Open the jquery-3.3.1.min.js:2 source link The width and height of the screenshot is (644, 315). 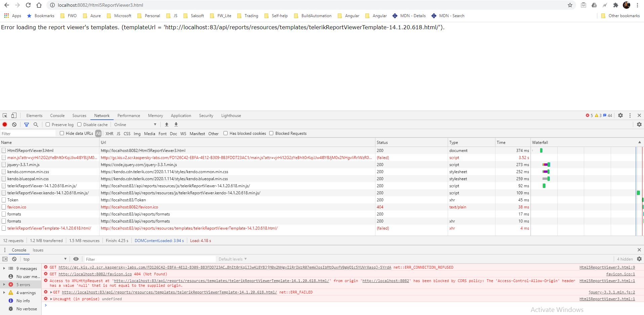tap(611, 292)
